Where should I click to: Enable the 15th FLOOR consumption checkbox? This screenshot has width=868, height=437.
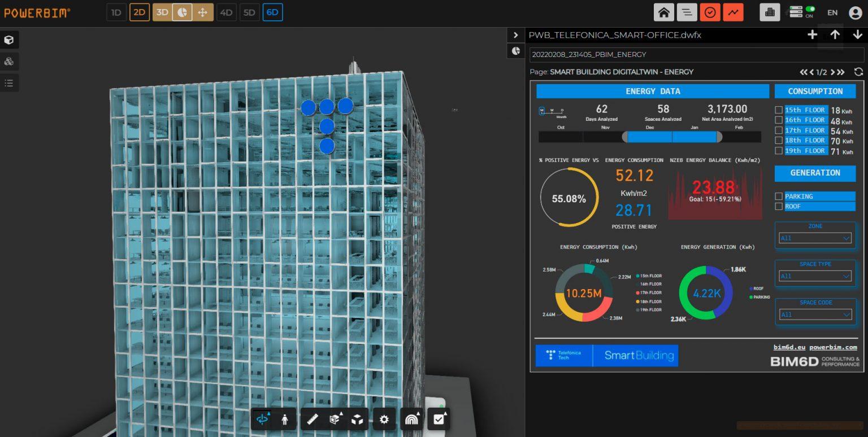pos(779,110)
